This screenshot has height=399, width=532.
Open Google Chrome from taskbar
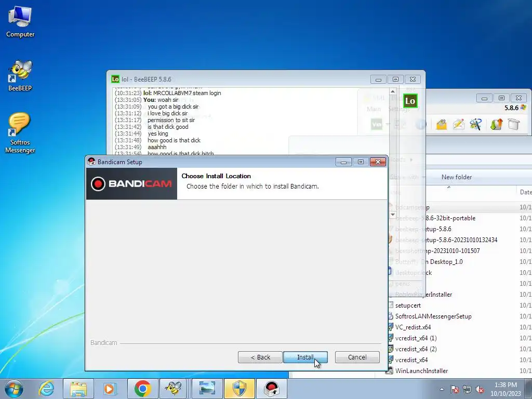[142, 389]
